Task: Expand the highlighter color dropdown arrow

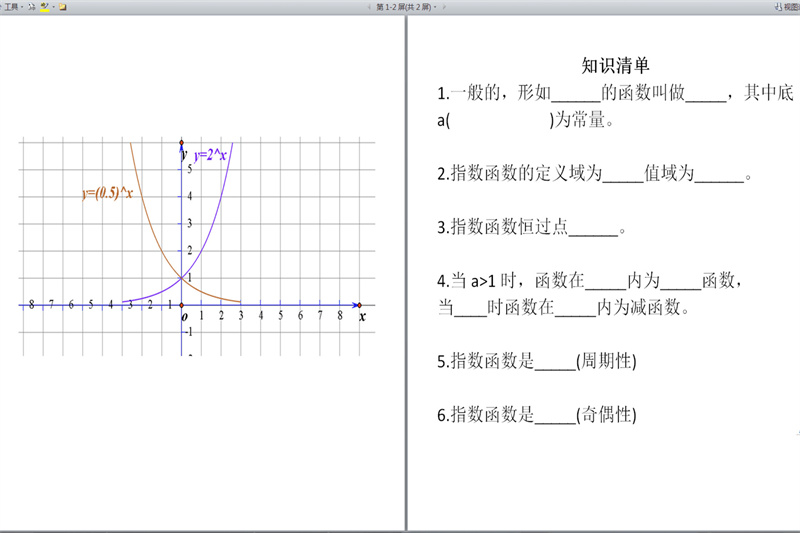Action: [53, 6]
